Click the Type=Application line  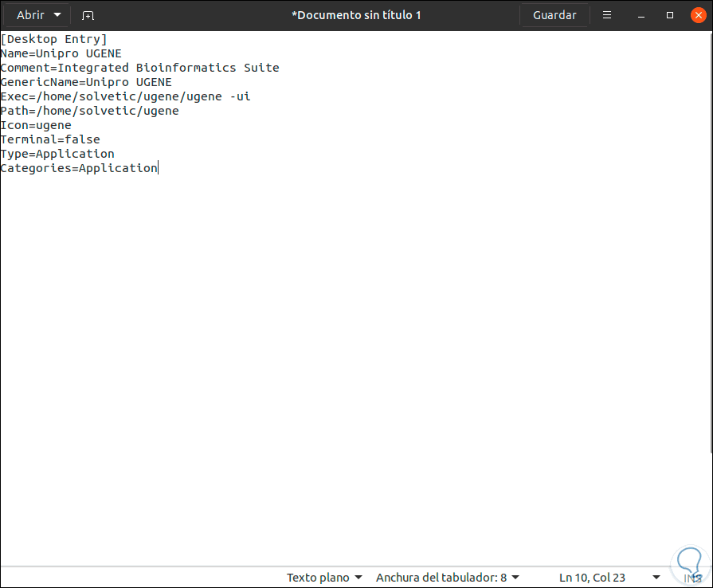click(x=57, y=154)
